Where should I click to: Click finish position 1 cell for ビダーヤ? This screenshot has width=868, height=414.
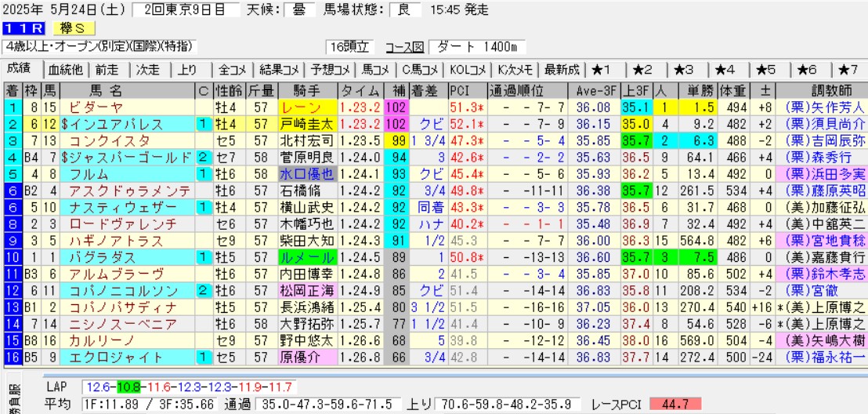tap(12, 107)
